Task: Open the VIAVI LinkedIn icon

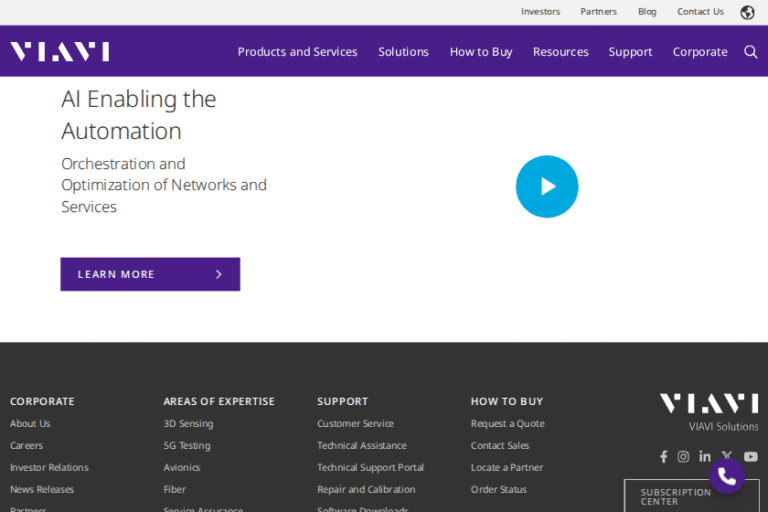Action: pos(705,456)
